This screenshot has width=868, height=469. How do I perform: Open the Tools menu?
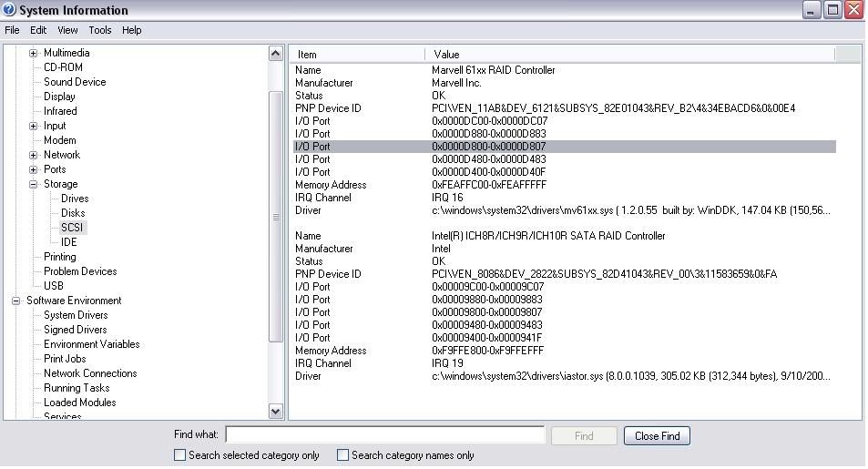[x=100, y=30]
